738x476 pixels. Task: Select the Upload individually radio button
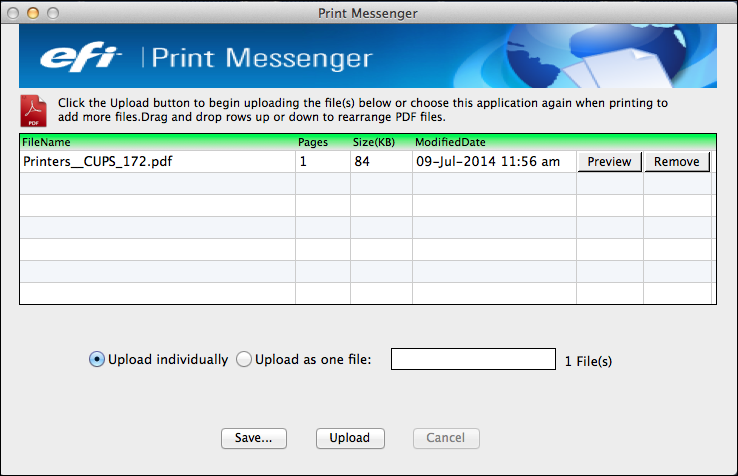97,359
